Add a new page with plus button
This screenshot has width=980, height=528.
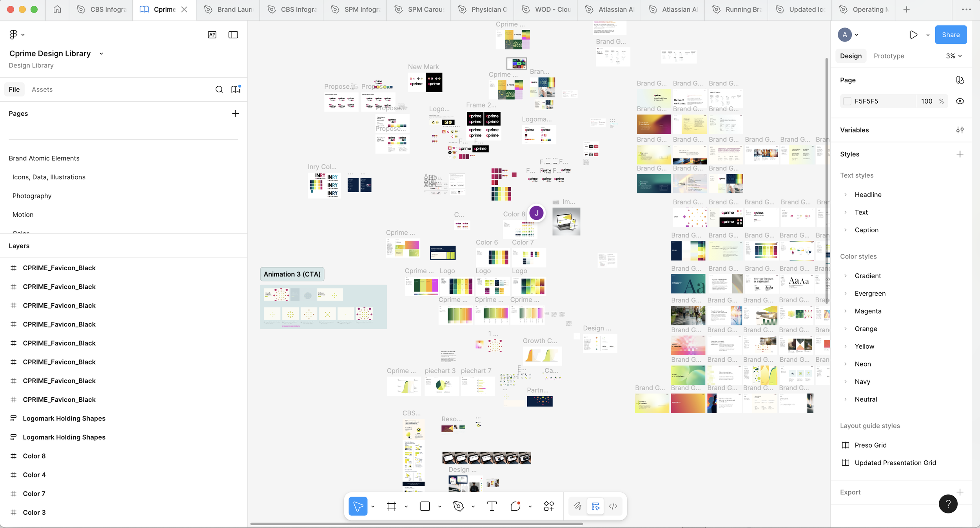[235, 114]
